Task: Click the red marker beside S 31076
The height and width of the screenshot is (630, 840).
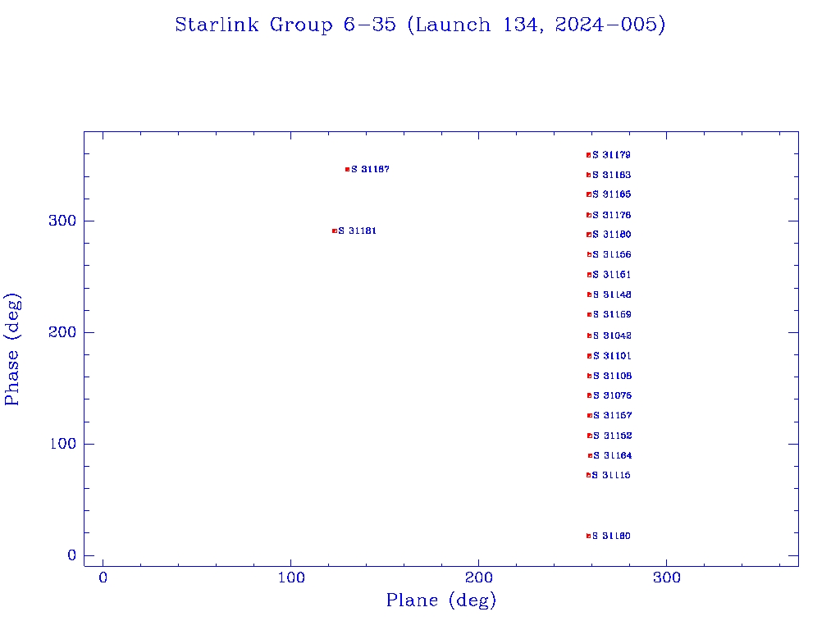Action: coord(589,395)
